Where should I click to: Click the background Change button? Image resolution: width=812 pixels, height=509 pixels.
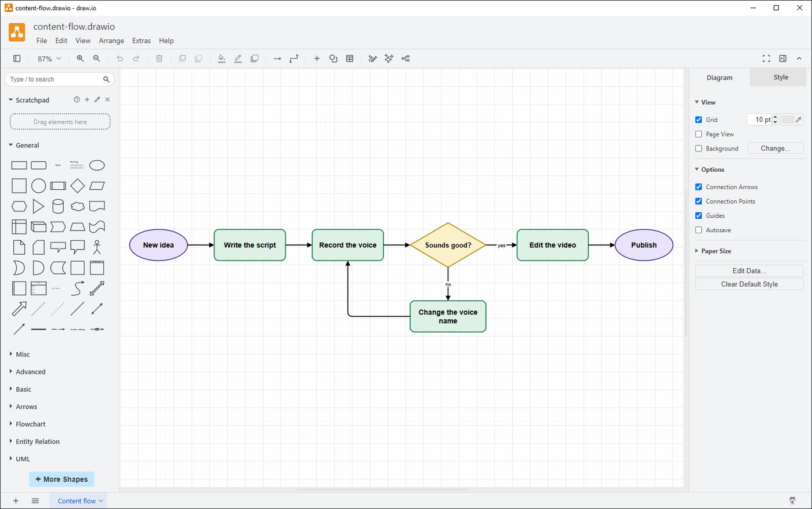[775, 149]
